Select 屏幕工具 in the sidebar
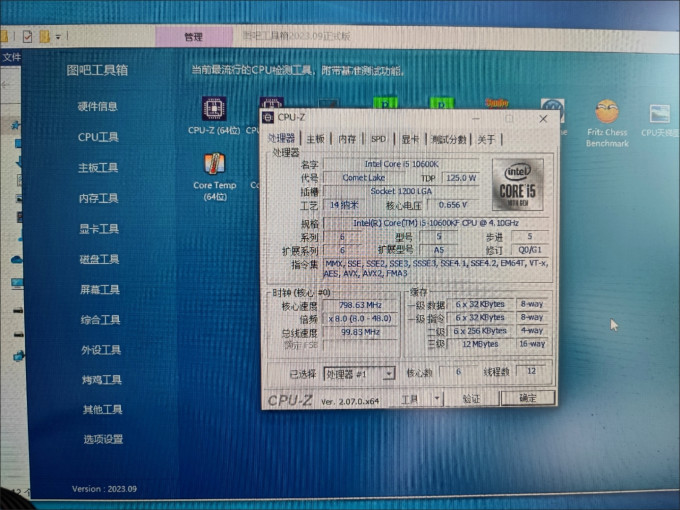 [x=100, y=290]
